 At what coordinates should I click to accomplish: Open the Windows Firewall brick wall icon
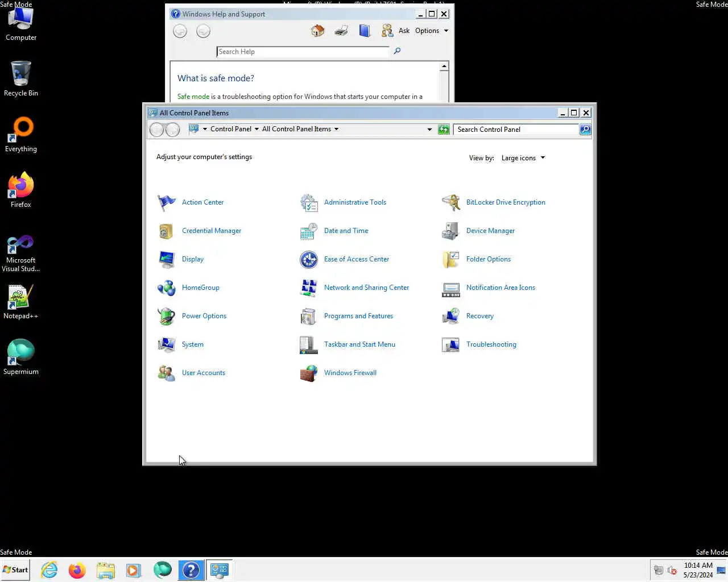[309, 373]
